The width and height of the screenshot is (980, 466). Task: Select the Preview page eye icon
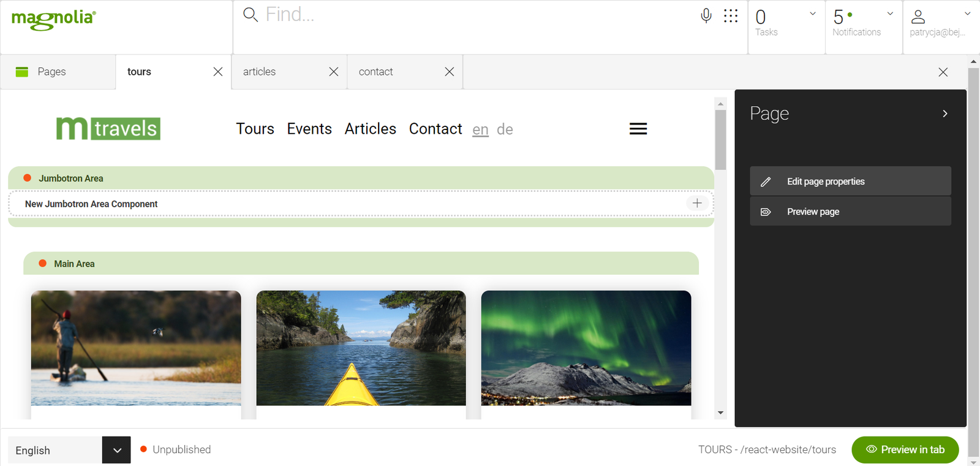click(x=766, y=211)
